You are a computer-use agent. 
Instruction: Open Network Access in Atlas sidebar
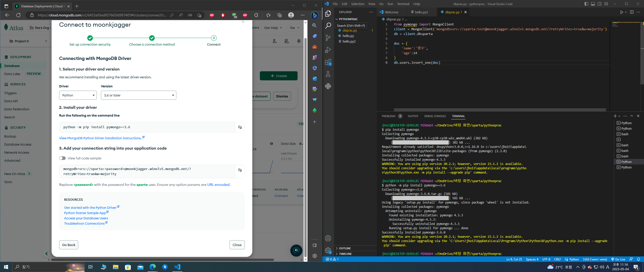[x=17, y=152]
